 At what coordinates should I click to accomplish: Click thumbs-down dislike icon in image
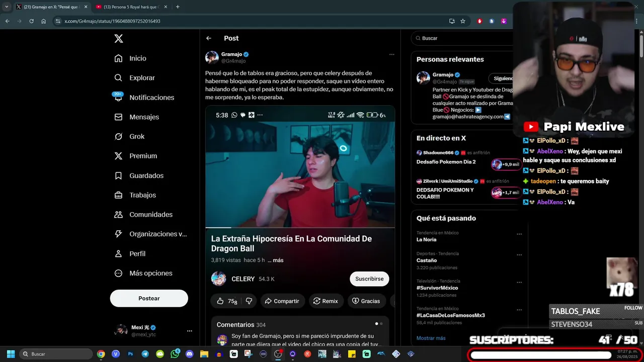point(249,301)
